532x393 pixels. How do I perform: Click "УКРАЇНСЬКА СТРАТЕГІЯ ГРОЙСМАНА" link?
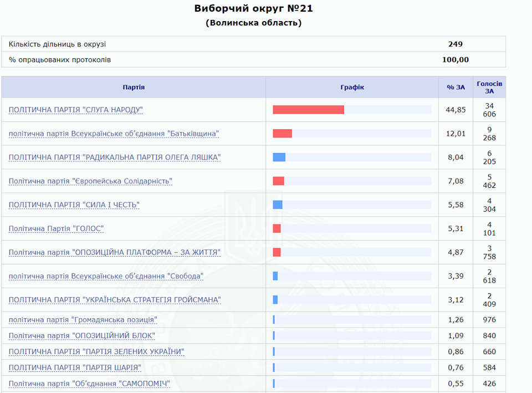115,300
